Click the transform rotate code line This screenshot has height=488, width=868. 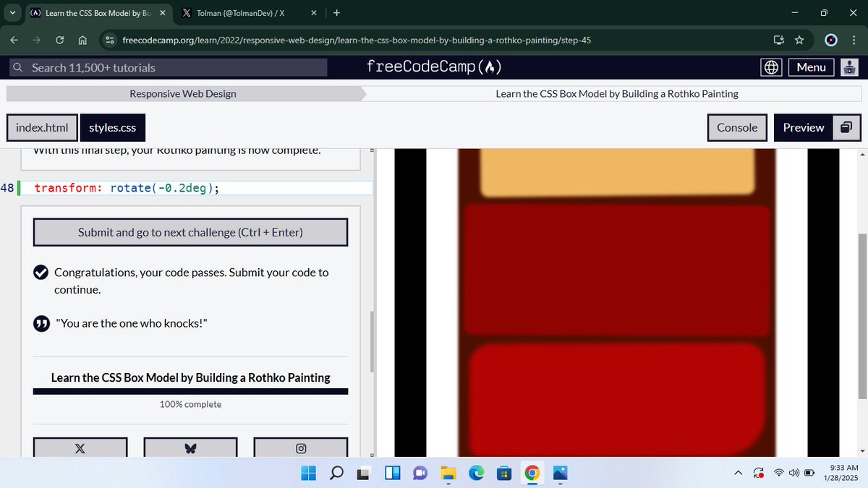click(127, 188)
